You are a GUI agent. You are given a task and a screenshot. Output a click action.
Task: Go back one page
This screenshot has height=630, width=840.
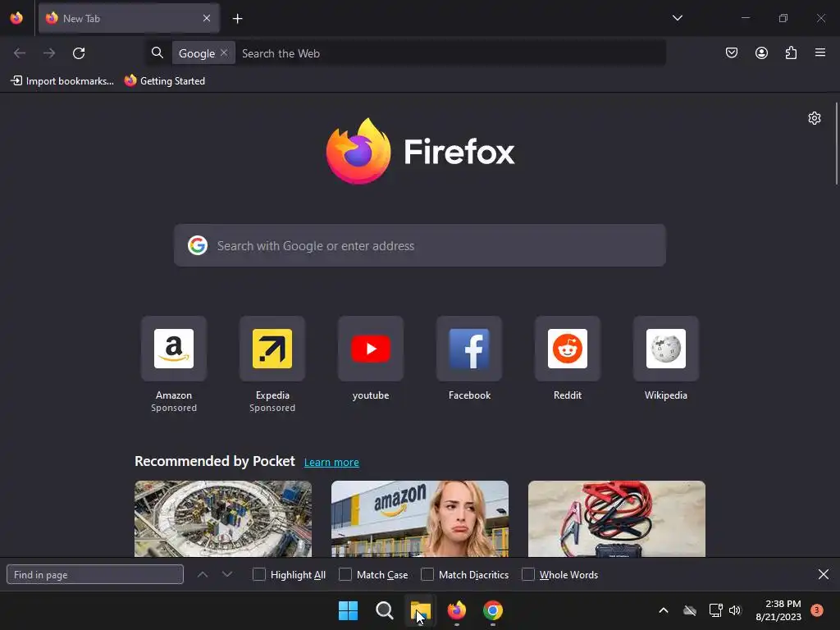point(20,53)
